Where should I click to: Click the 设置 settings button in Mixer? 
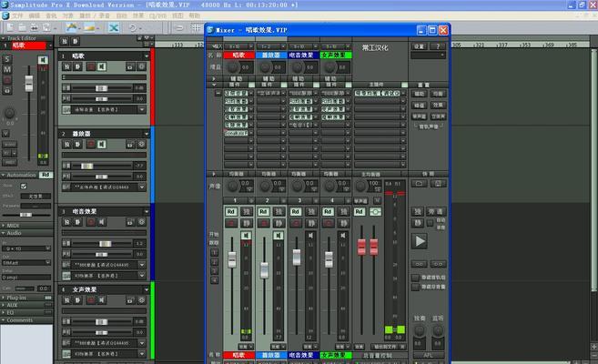pos(419,46)
